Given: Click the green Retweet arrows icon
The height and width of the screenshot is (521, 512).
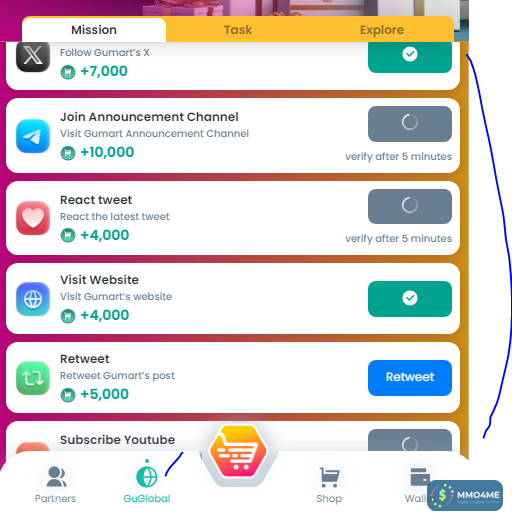Looking at the screenshot, I should tap(33, 378).
